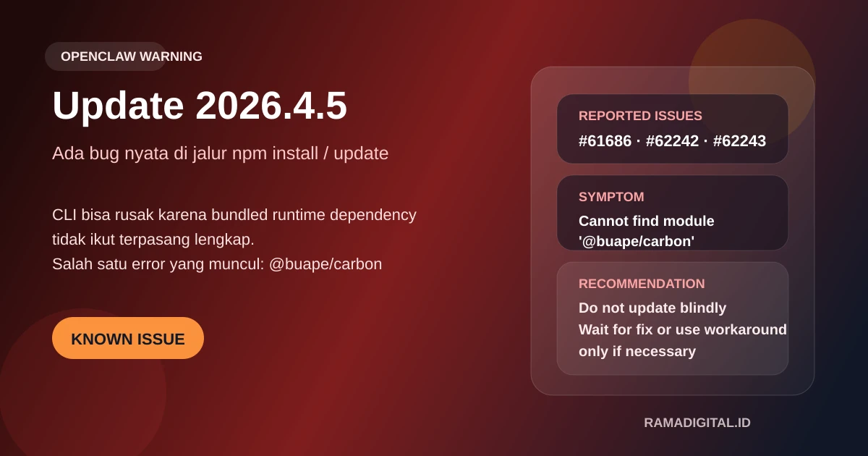The image size is (868, 456).
Task: Click the 'only if necessary' text line
Action: (637, 351)
